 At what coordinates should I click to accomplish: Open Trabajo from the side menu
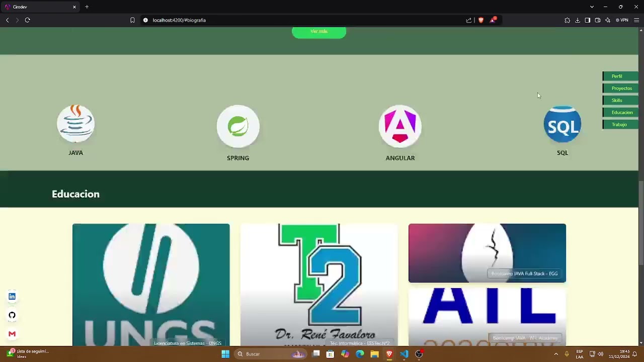[x=620, y=125]
